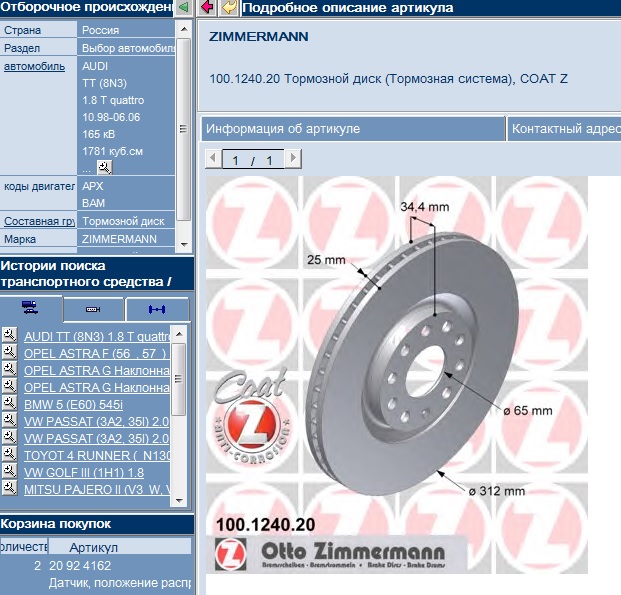
Task: Click vehicle info panel scroll down arrow
Action: pos(184,244)
